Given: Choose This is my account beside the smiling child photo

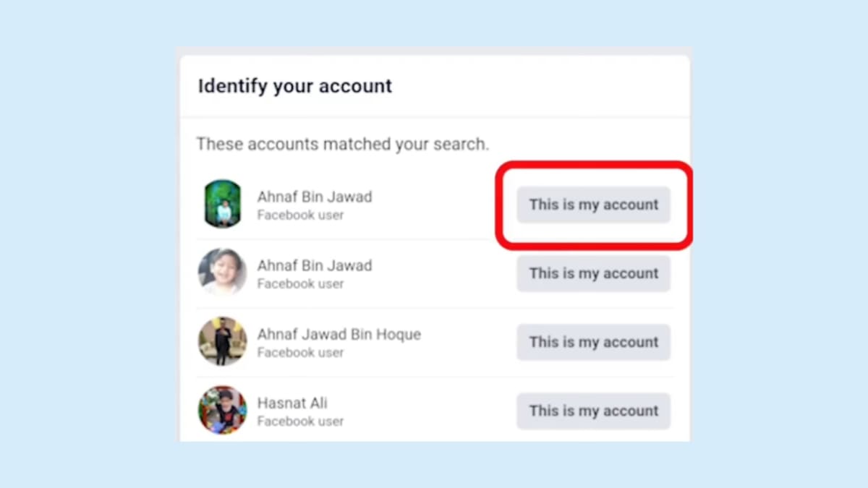Looking at the screenshot, I should click(593, 273).
